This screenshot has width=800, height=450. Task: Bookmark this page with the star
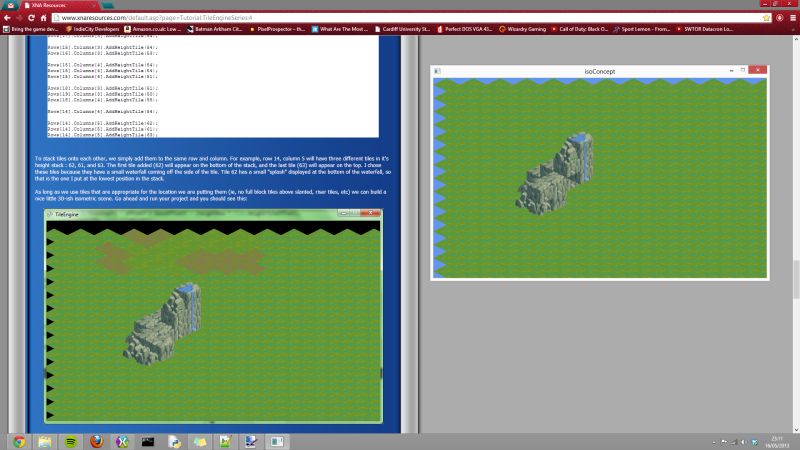pos(766,18)
